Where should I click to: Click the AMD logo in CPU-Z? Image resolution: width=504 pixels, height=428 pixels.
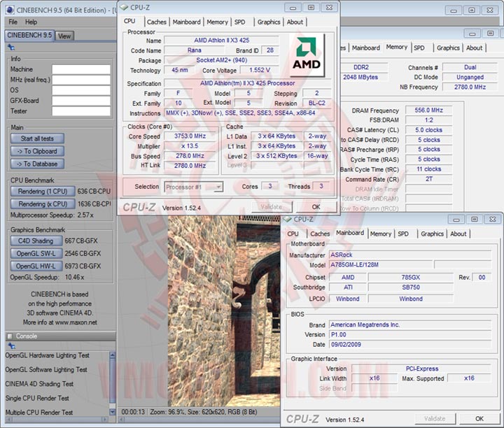tap(307, 55)
